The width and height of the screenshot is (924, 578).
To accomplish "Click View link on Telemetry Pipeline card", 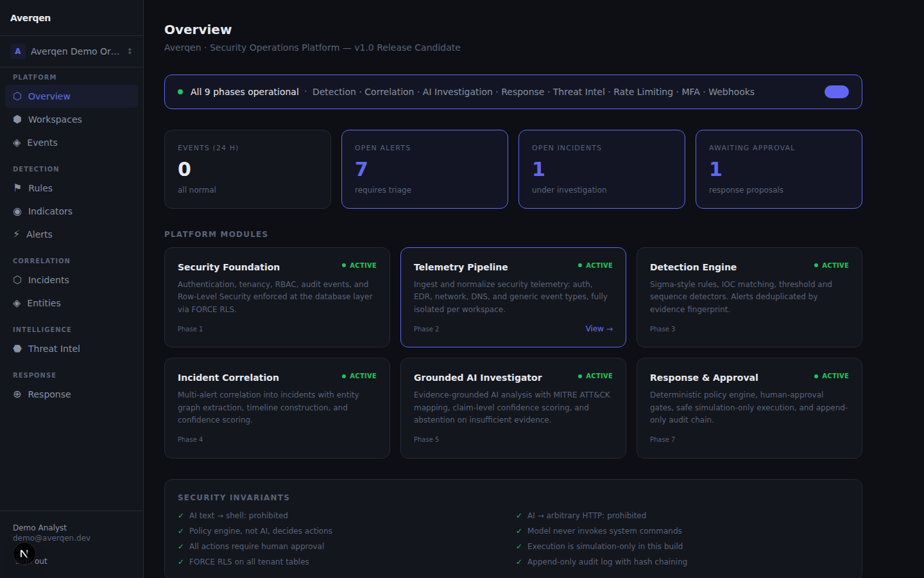I will coord(599,329).
